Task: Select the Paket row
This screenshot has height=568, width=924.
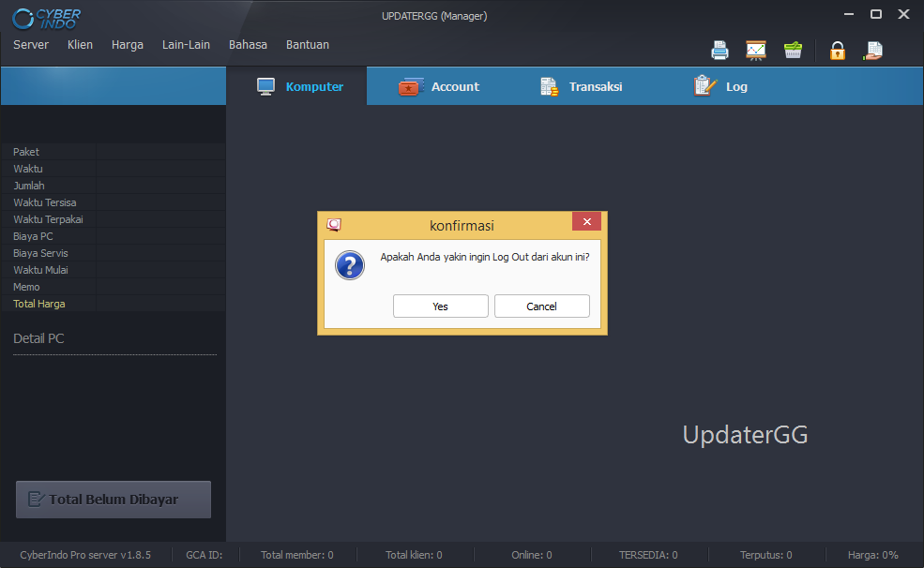Action: [x=114, y=152]
